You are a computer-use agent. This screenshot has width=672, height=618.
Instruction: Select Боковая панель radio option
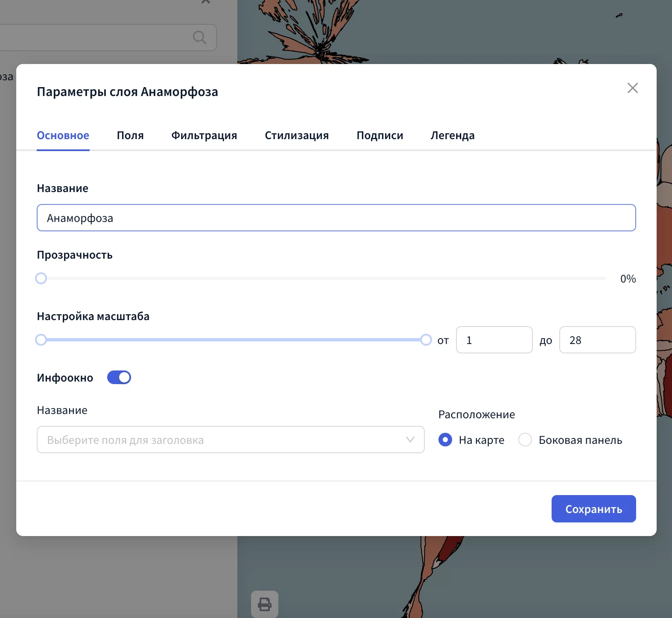pyautogui.click(x=525, y=440)
